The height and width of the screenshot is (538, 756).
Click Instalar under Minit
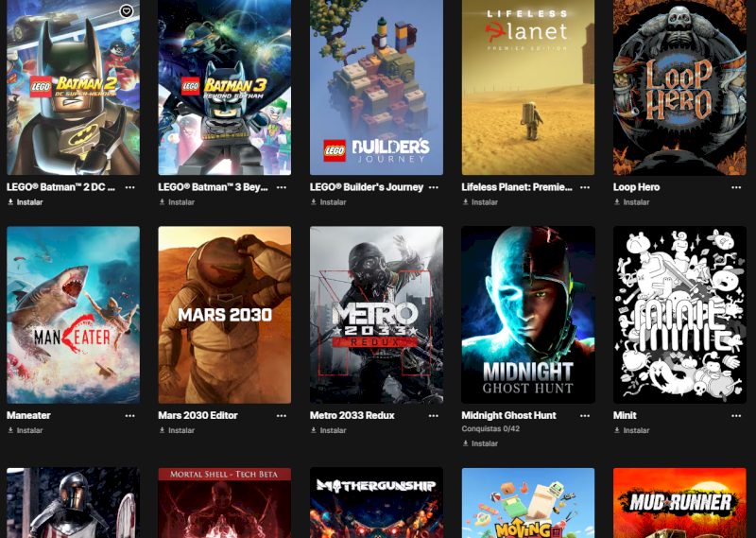[631, 430]
